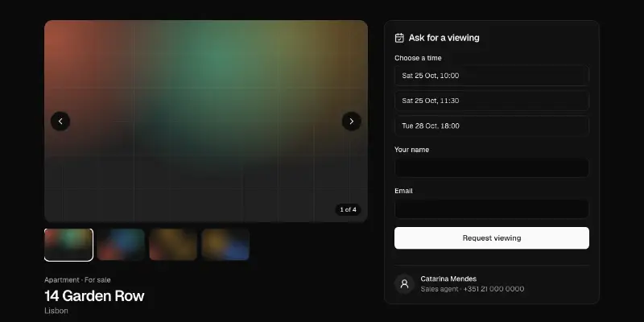This screenshot has height=322, width=644.
Task: Show the second thumbnail photo
Action: (121, 245)
